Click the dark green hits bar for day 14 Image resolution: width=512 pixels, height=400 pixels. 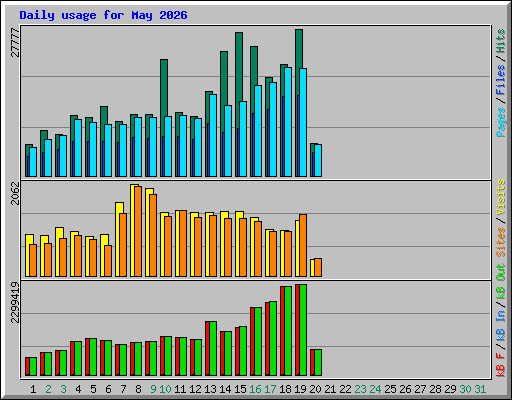tap(224, 78)
